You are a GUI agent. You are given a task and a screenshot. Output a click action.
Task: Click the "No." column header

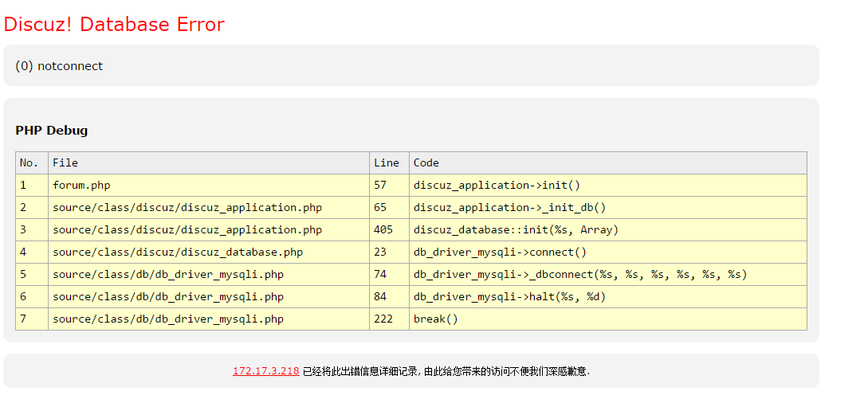[29, 163]
